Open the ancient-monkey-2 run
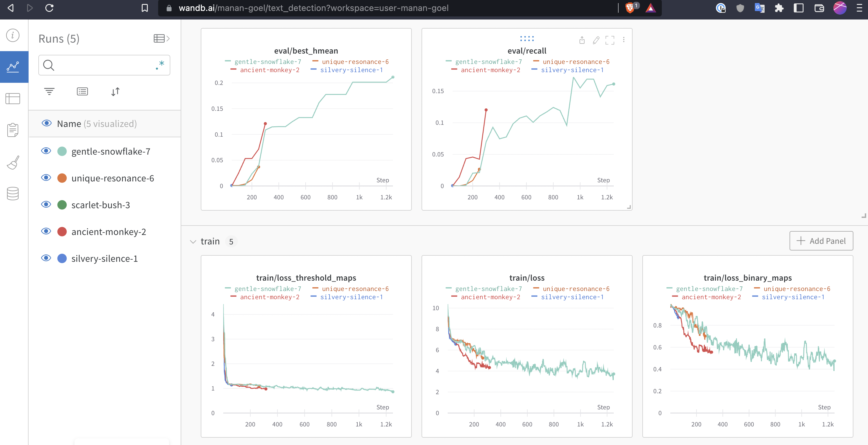 pyautogui.click(x=109, y=232)
